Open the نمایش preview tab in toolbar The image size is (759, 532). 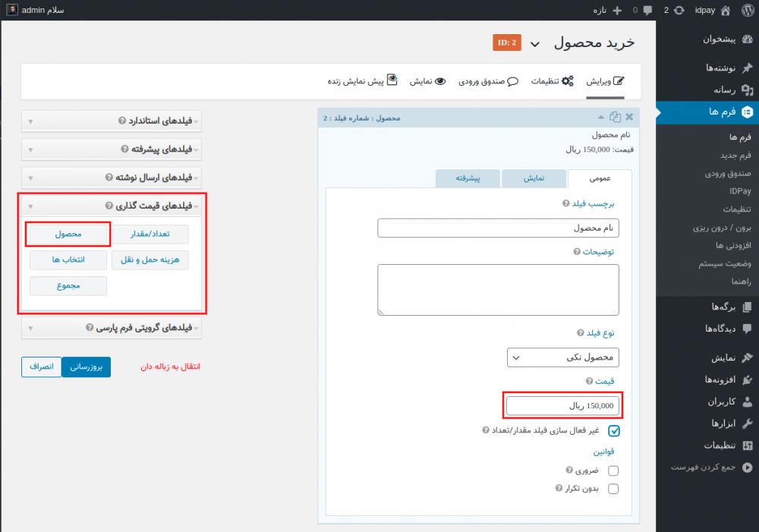(427, 81)
